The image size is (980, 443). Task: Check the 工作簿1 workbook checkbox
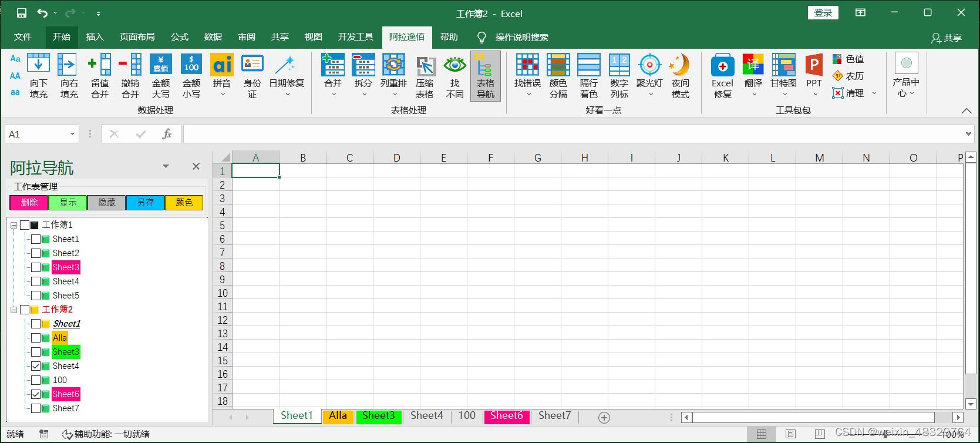coord(25,225)
